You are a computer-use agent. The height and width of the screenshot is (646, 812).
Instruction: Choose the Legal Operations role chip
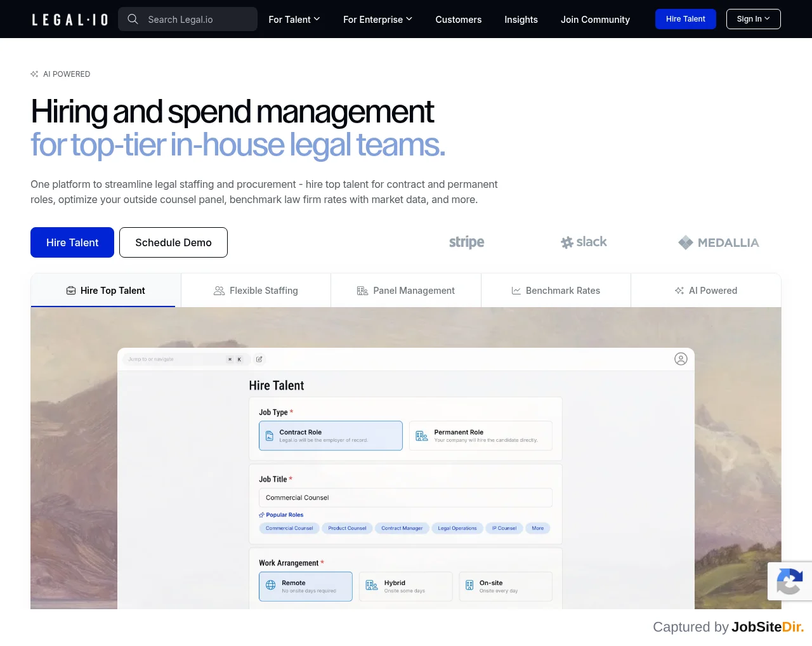coord(457,528)
